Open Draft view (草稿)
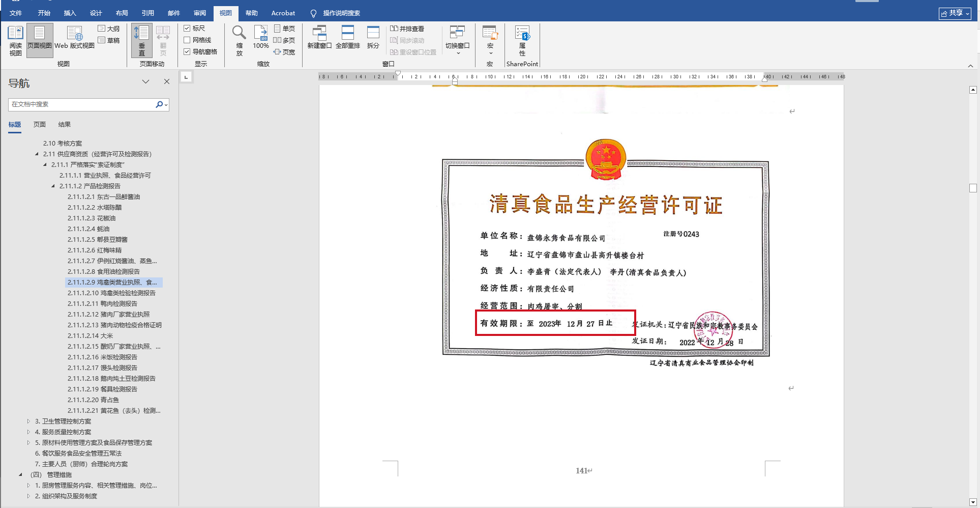 click(x=109, y=40)
